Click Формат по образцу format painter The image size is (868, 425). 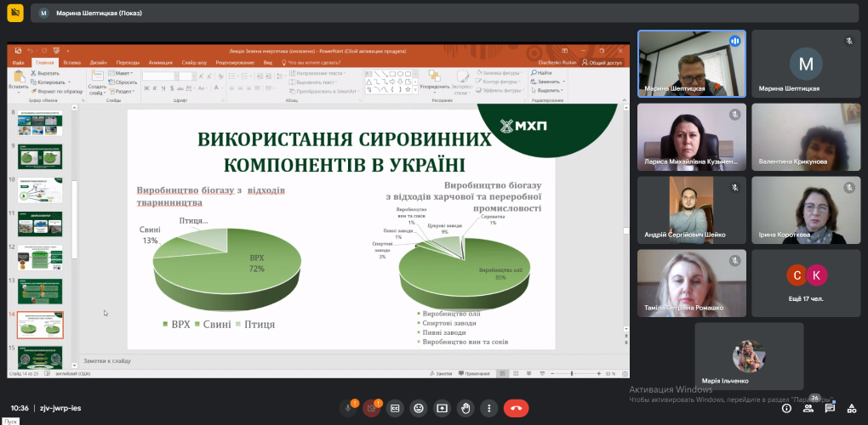(x=56, y=91)
